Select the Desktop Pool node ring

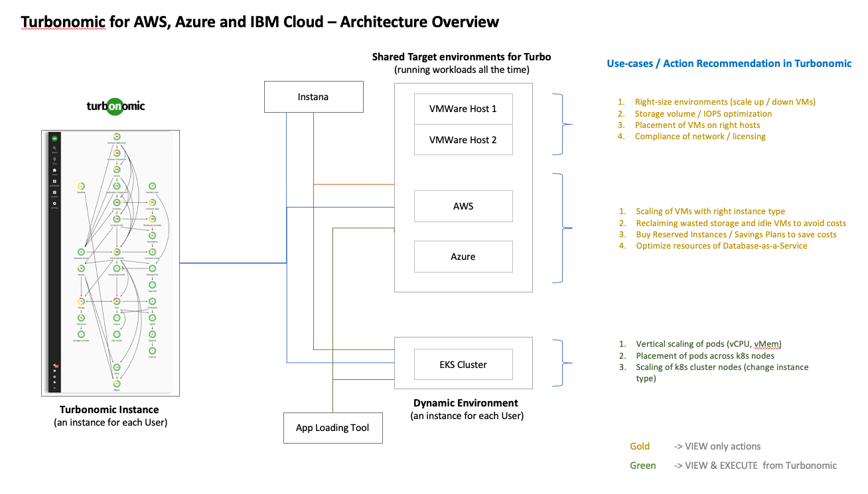click(152, 269)
